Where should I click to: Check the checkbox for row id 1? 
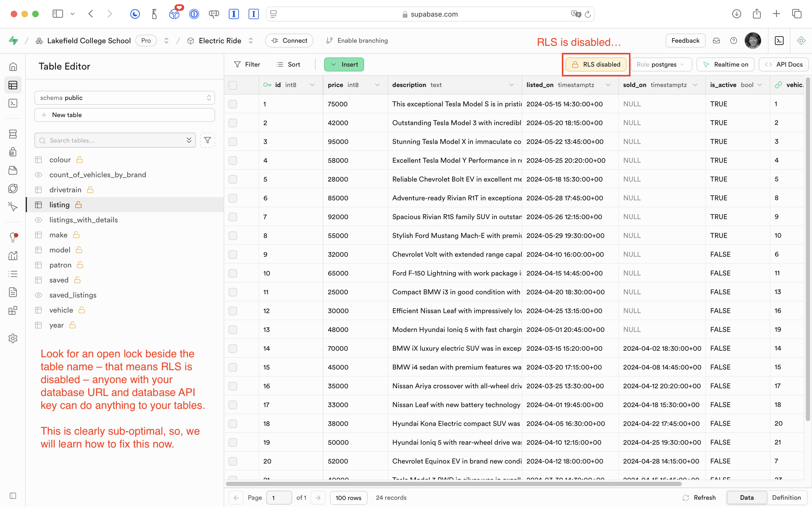click(233, 104)
